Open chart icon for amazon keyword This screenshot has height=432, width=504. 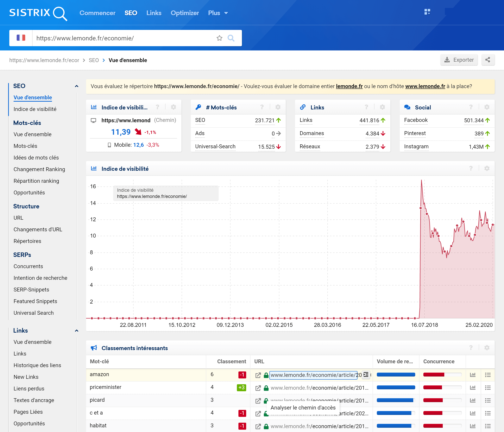473,375
